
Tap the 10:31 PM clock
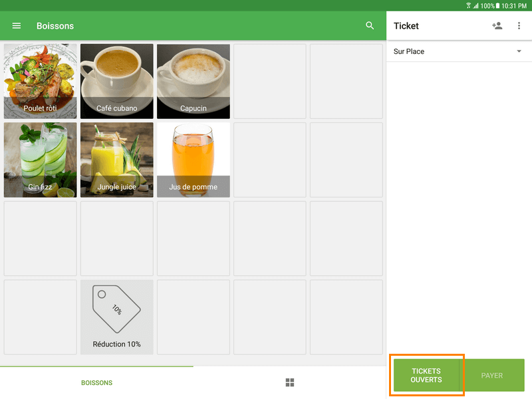click(x=514, y=6)
